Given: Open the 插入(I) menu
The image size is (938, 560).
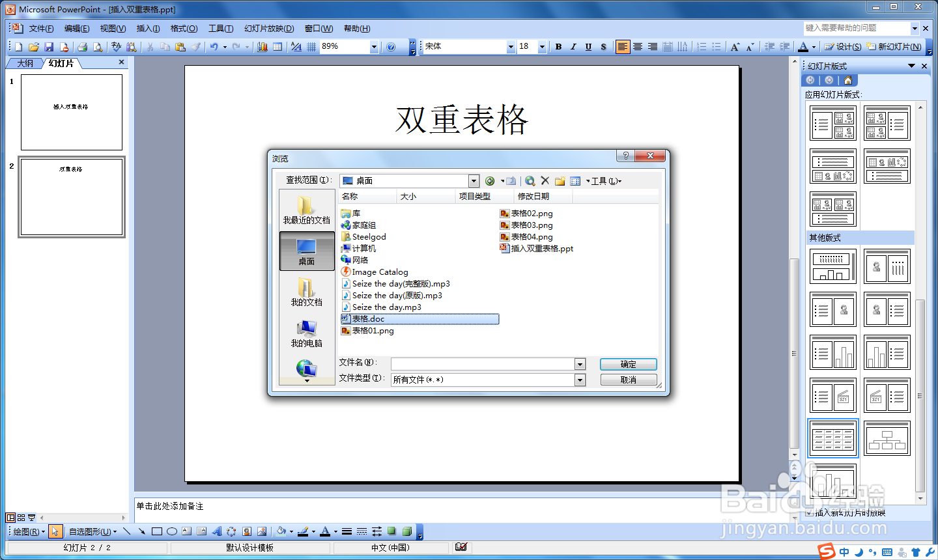Looking at the screenshot, I should click(148, 29).
